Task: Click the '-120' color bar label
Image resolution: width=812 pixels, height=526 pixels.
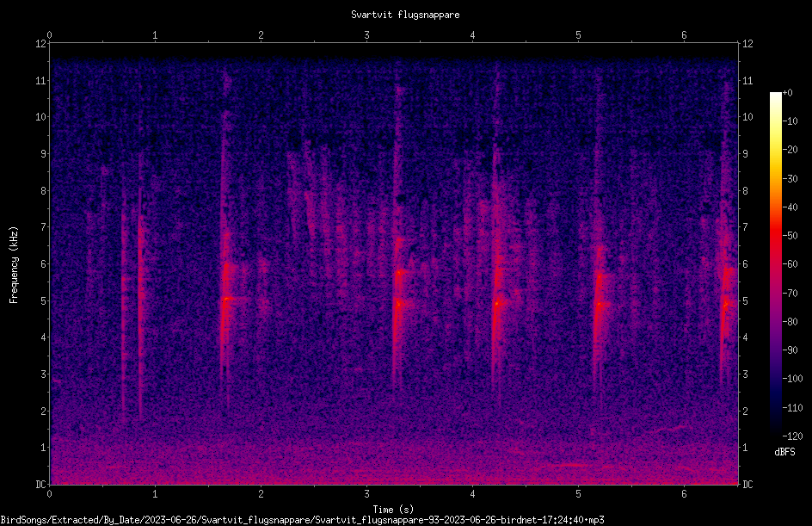Action: coord(792,436)
